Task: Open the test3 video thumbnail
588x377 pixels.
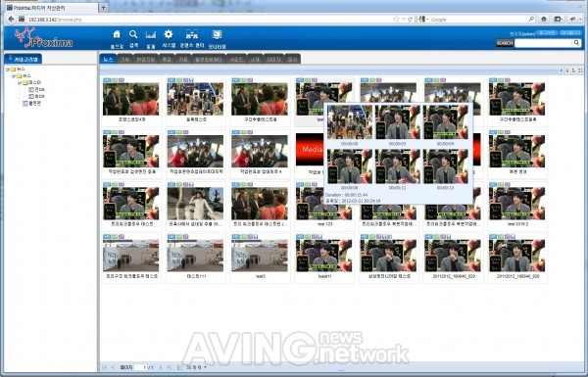Action: [x=260, y=256]
